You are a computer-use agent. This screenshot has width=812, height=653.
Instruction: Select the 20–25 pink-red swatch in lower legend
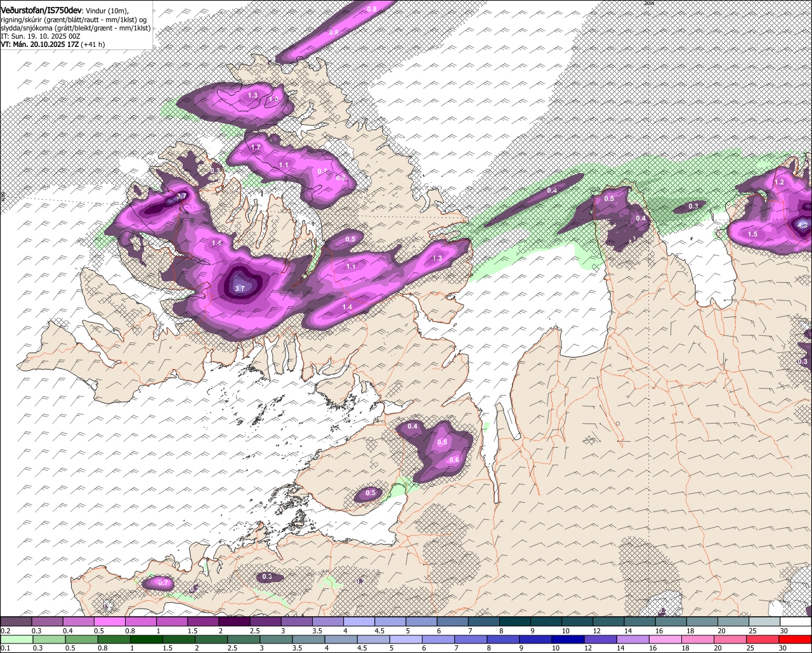731,638
